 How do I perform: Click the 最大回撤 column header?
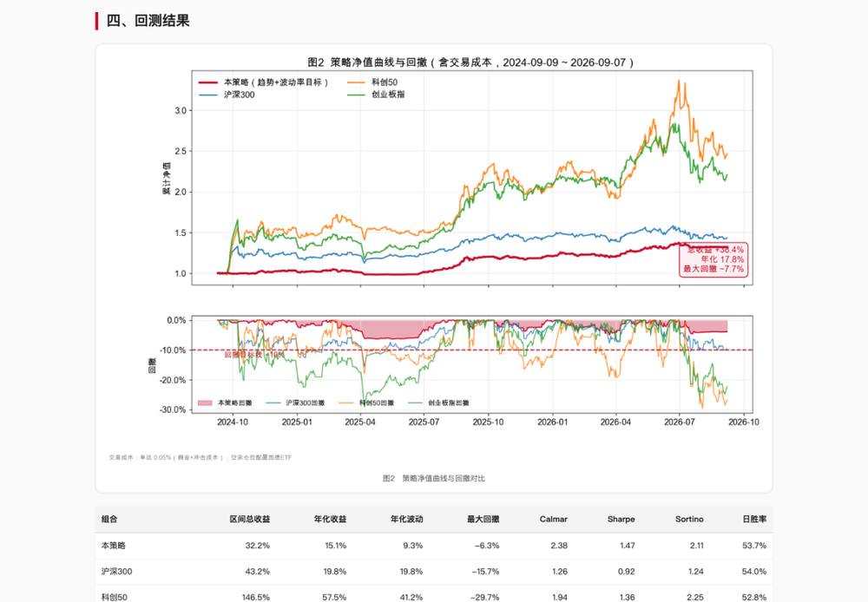(x=483, y=519)
